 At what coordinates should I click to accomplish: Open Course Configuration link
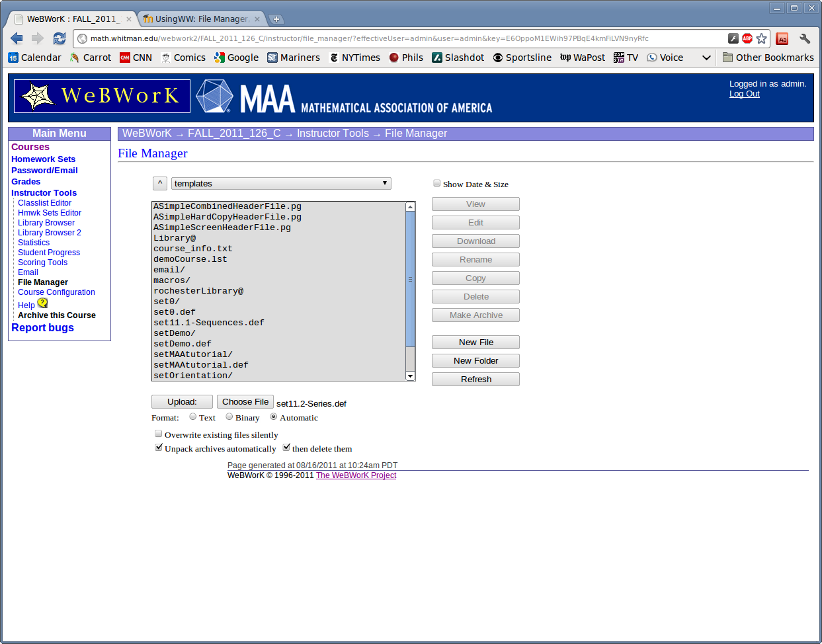[x=56, y=292]
